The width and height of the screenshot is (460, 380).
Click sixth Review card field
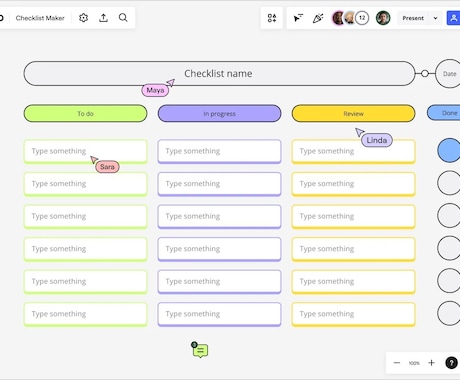353,314
